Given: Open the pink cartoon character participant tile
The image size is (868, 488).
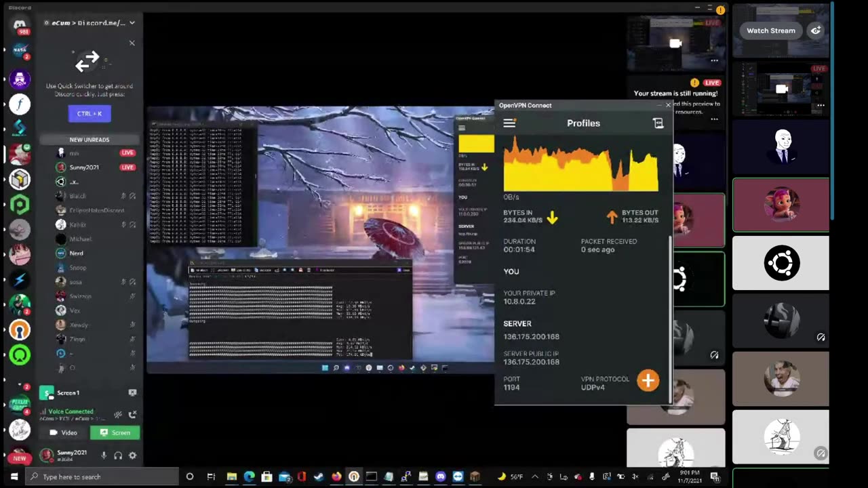Looking at the screenshot, I should (x=781, y=205).
